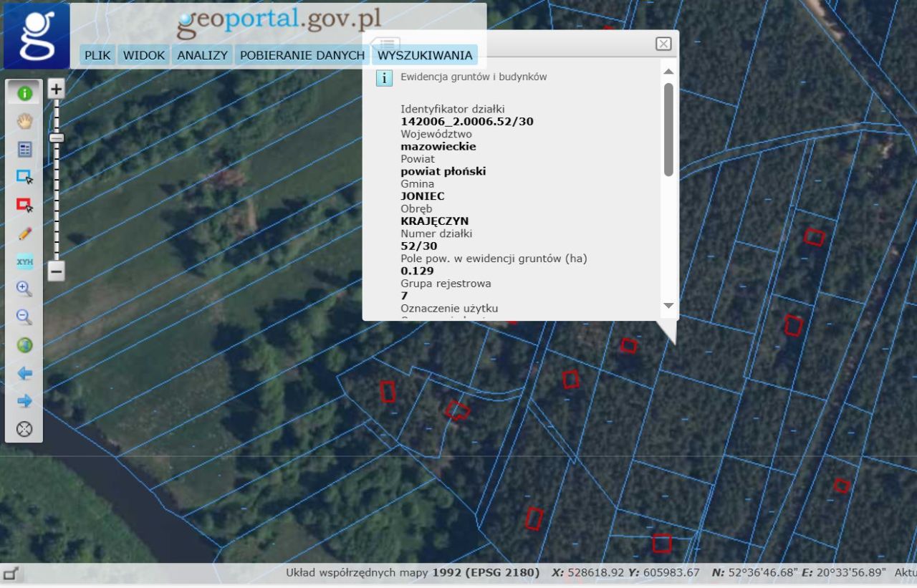Screen dimensions: 917x588
Task: Go to next map view arrow
Action: click(x=24, y=401)
